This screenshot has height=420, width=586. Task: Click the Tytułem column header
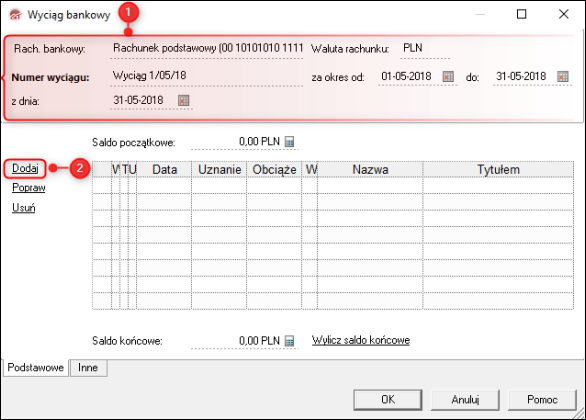(498, 170)
